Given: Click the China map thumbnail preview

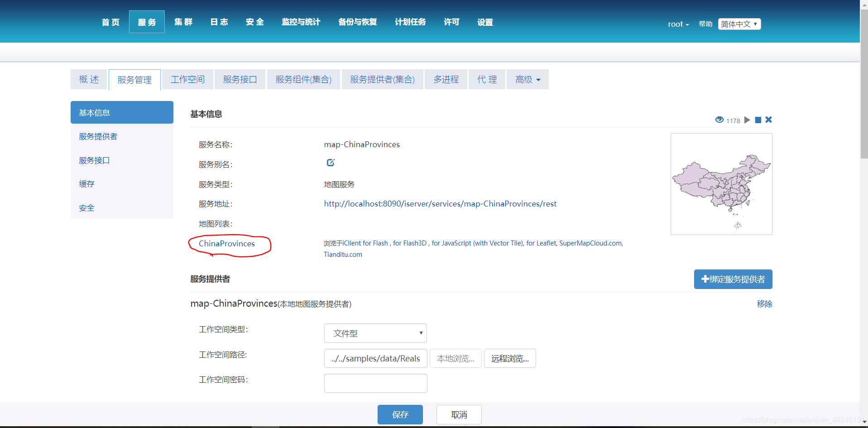Looking at the screenshot, I should [x=721, y=184].
